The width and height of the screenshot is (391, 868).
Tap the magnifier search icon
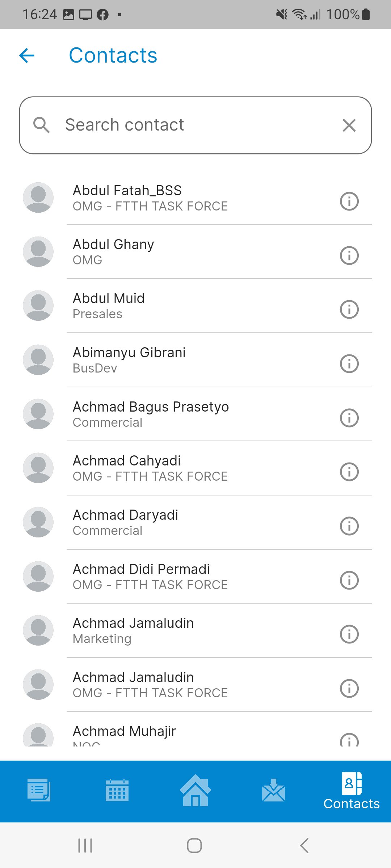[41, 125]
